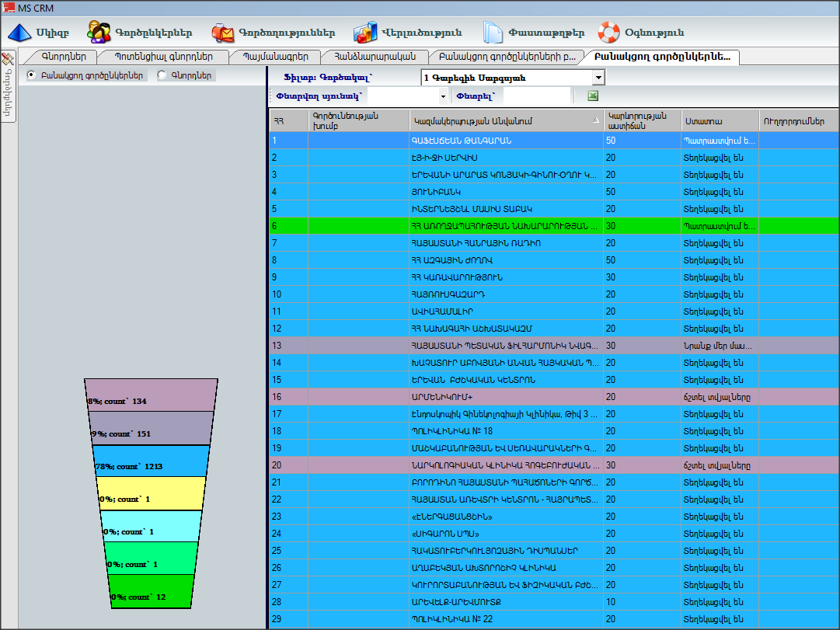Screen dimensions: 840x630
Task: Click the Պատրաստվում ե... status in row 1
Action: tap(720, 141)
